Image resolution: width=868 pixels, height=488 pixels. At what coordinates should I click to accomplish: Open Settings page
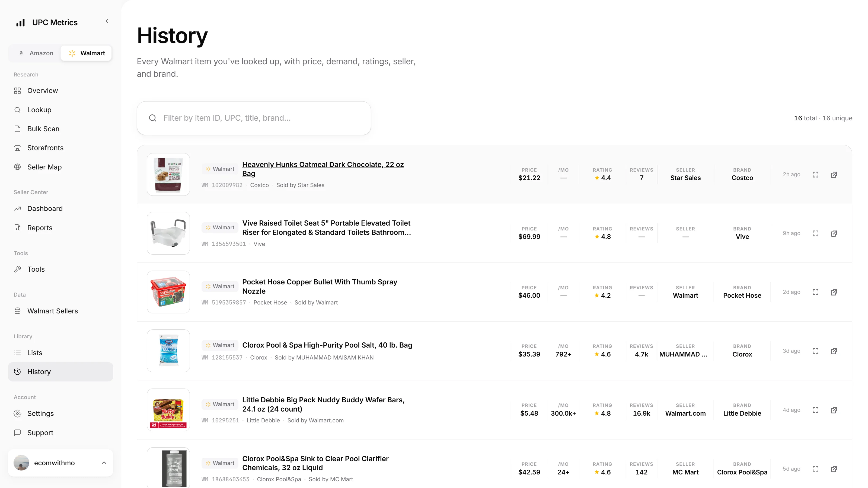pyautogui.click(x=60, y=413)
